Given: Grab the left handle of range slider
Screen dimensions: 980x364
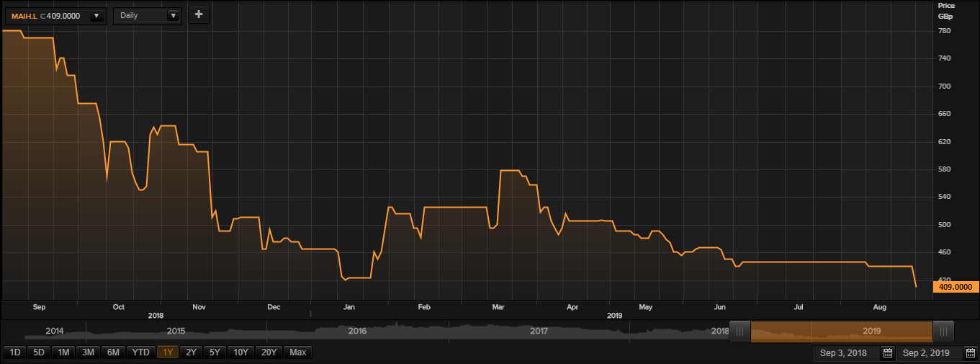Looking at the screenshot, I should point(740,331).
